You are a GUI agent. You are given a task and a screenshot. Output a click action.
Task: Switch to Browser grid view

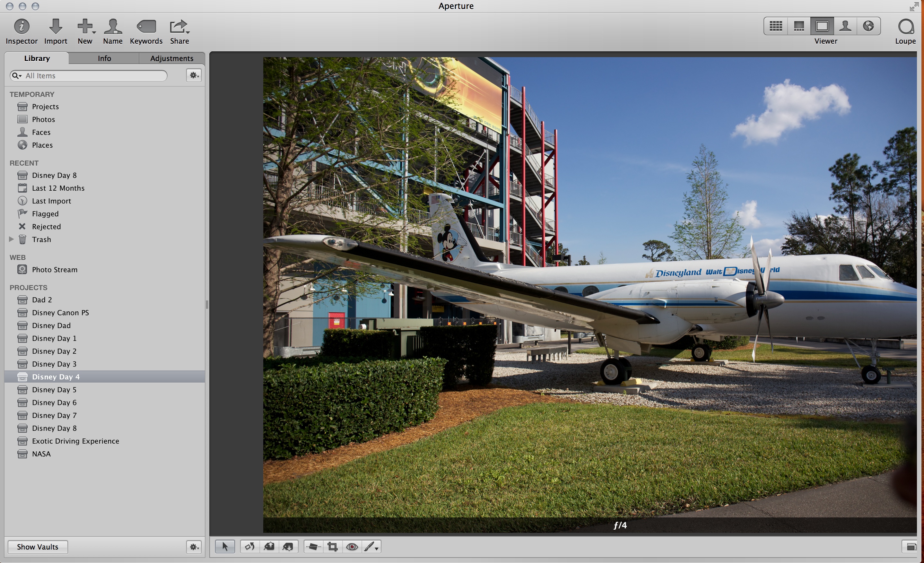pyautogui.click(x=775, y=26)
